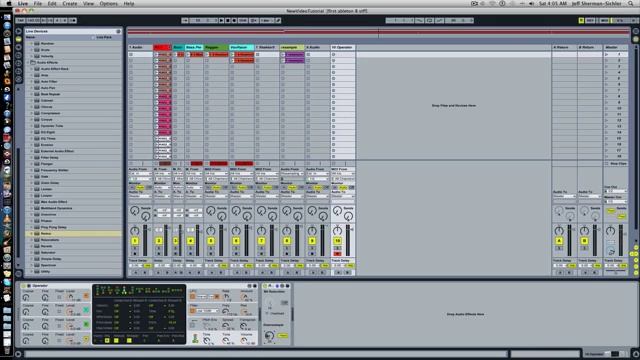Viewport: 640px width, 360px height.
Task: Open the View menu
Action: pos(88,3)
